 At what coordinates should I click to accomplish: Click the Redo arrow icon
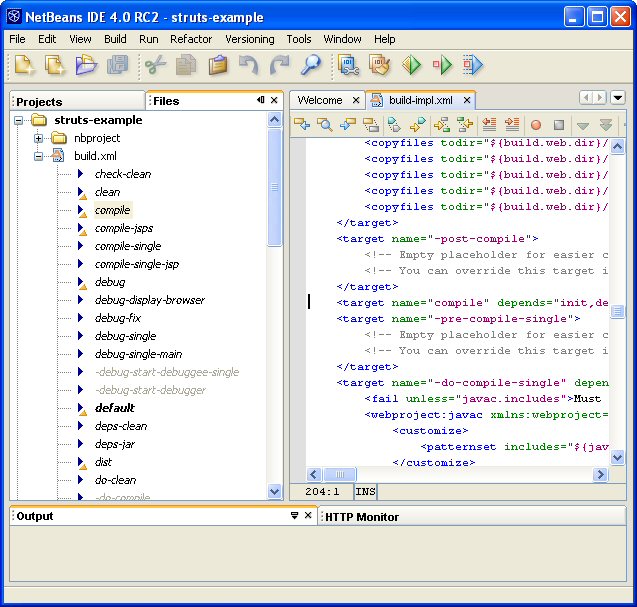coord(280,65)
